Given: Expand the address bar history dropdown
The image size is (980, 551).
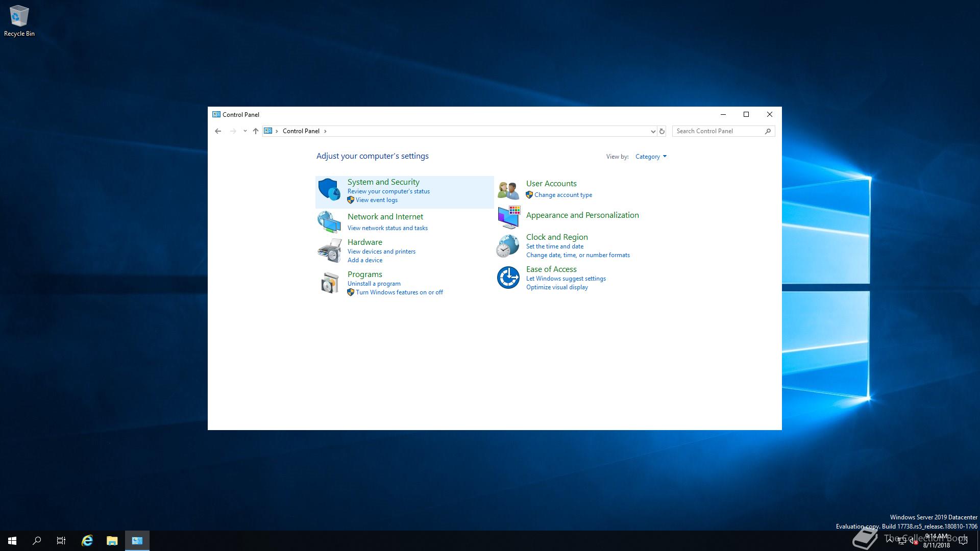Looking at the screenshot, I should coord(653,131).
